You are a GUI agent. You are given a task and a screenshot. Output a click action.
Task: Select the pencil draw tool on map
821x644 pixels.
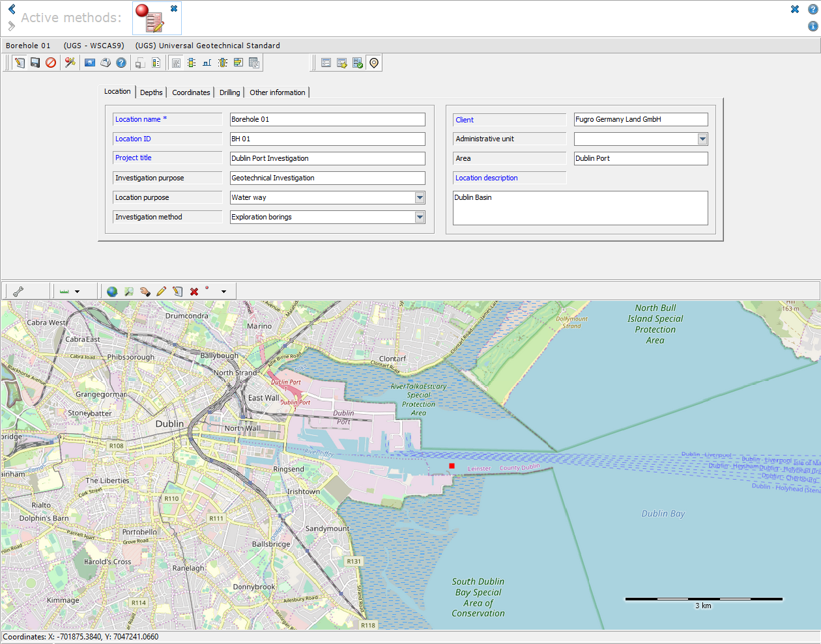point(162,291)
